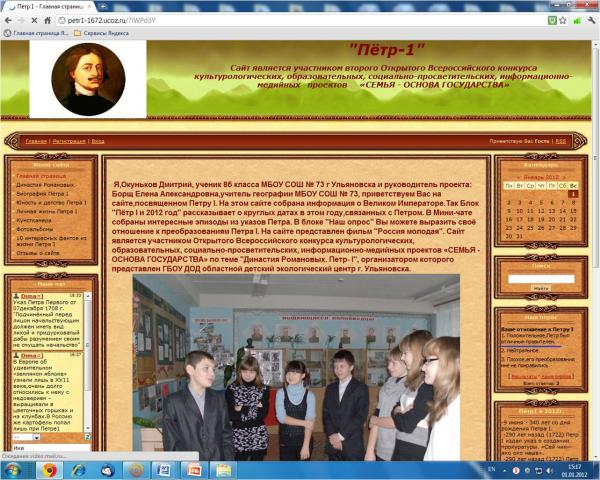Click 'Вход' login link in navigation bar

tap(98, 141)
